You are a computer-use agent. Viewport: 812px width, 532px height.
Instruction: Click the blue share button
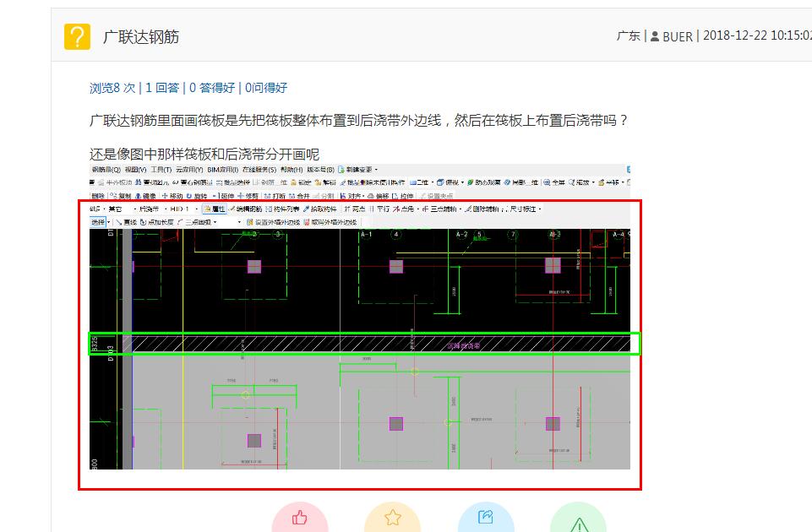tap(486, 518)
